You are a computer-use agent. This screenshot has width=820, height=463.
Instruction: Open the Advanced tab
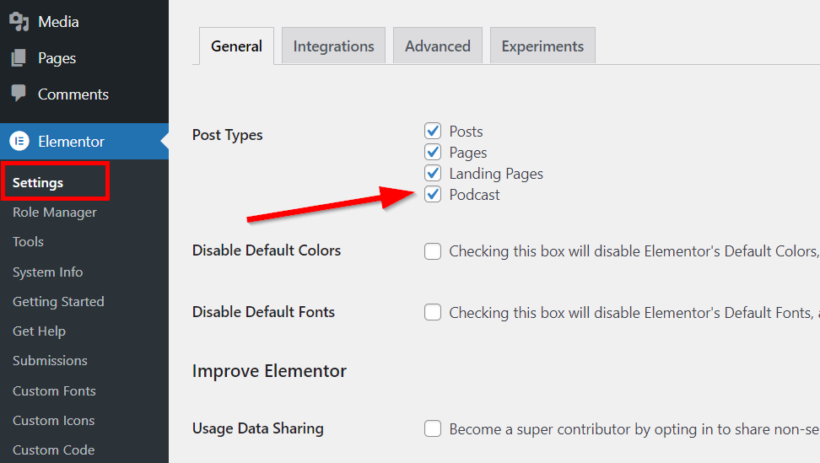pyautogui.click(x=438, y=46)
